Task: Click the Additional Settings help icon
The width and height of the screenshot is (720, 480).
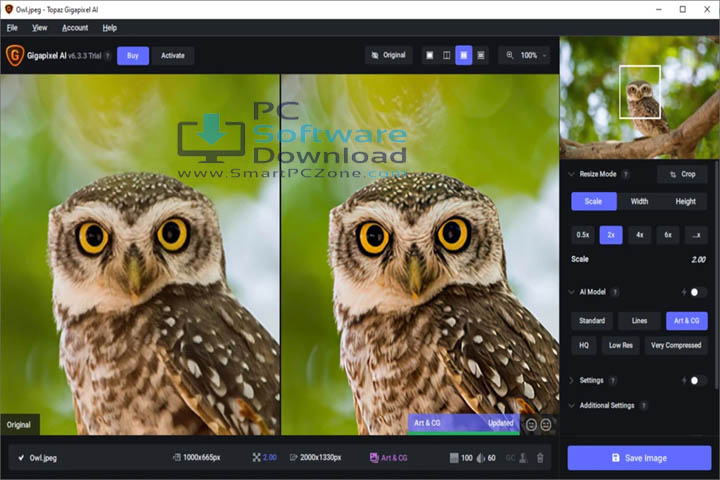Action: (x=644, y=405)
